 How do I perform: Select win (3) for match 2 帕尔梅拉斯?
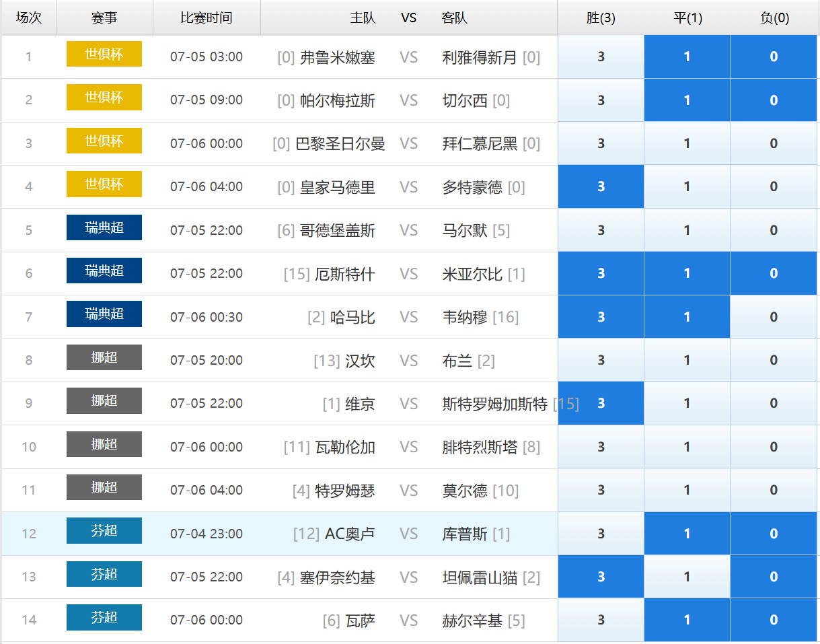(x=601, y=100)
